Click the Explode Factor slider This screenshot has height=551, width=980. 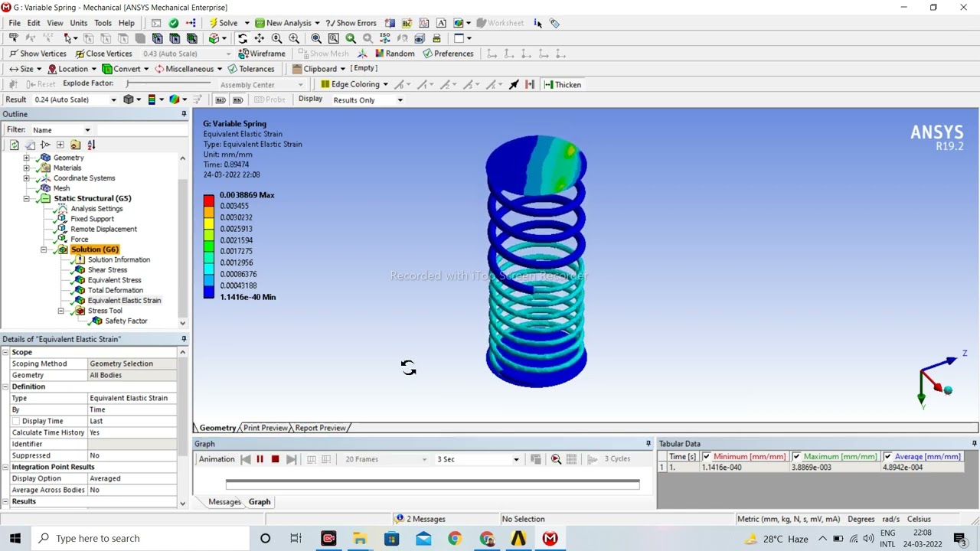(168, 83)
